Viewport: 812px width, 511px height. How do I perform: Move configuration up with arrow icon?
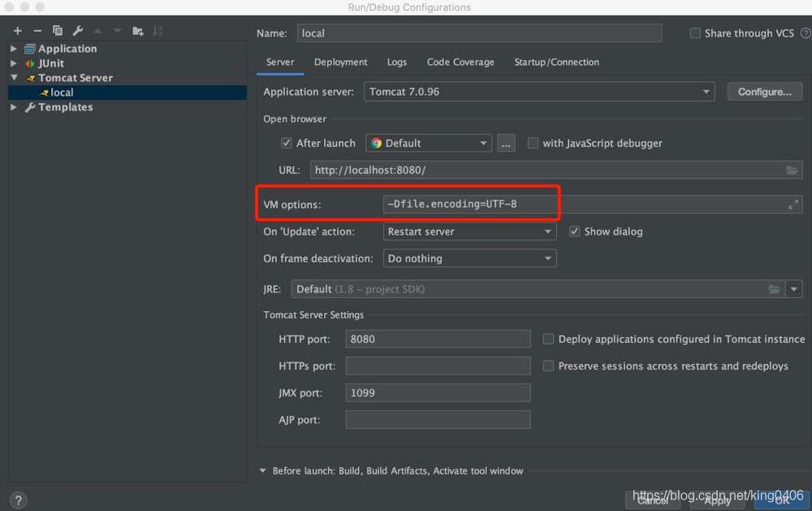[97, 31]
